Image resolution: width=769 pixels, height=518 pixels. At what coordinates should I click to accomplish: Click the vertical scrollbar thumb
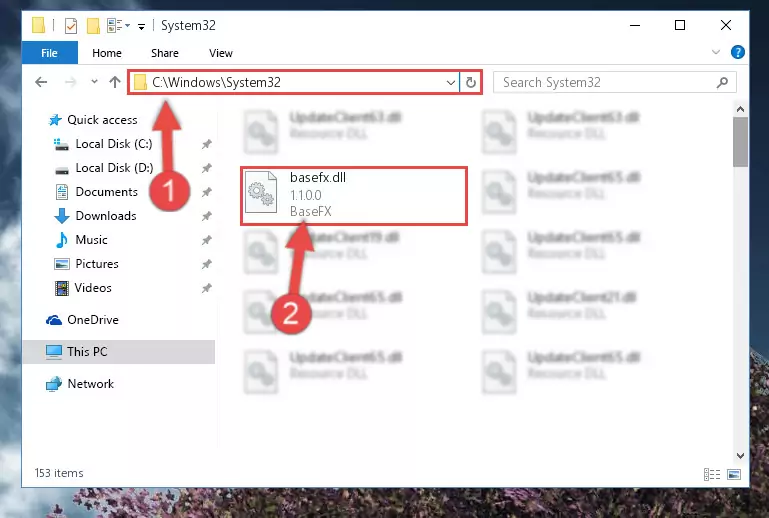point(741,142)
